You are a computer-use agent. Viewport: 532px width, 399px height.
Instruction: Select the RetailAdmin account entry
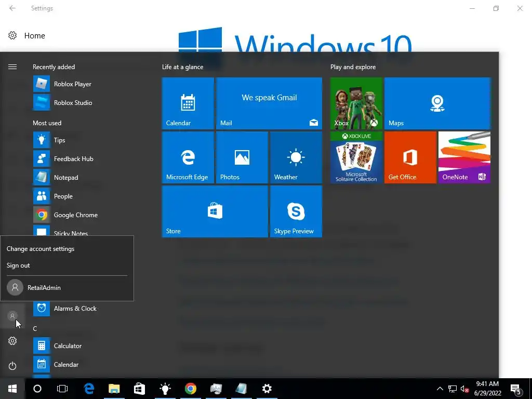click(67, 287)
